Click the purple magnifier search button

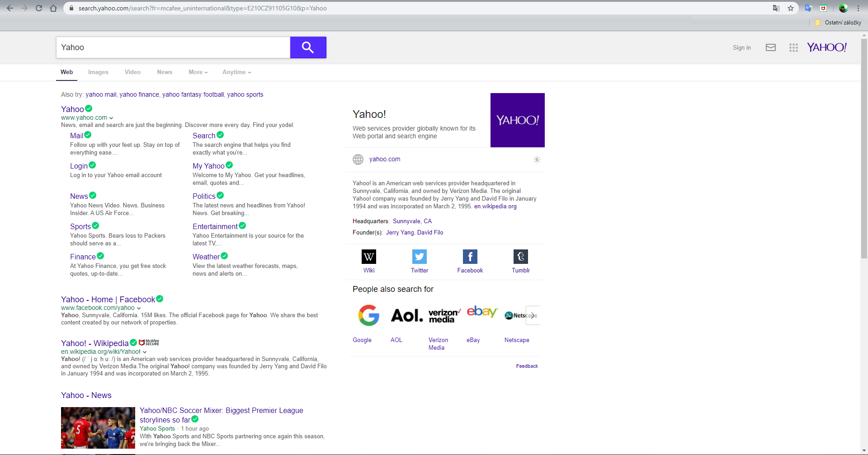pos(308,47)
